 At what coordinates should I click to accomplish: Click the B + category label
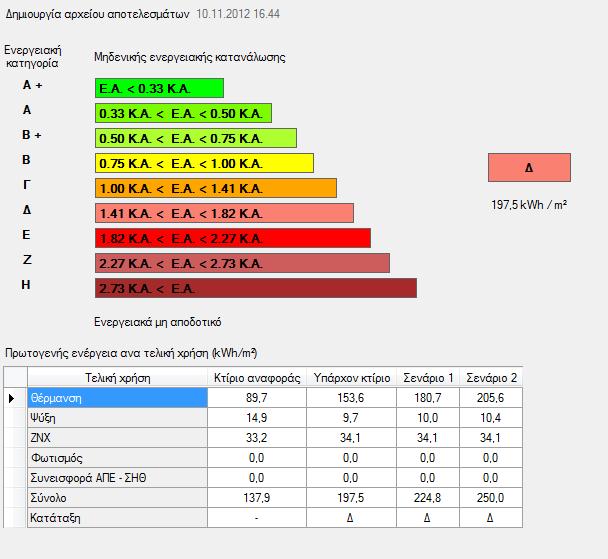(x=31, y=135)
